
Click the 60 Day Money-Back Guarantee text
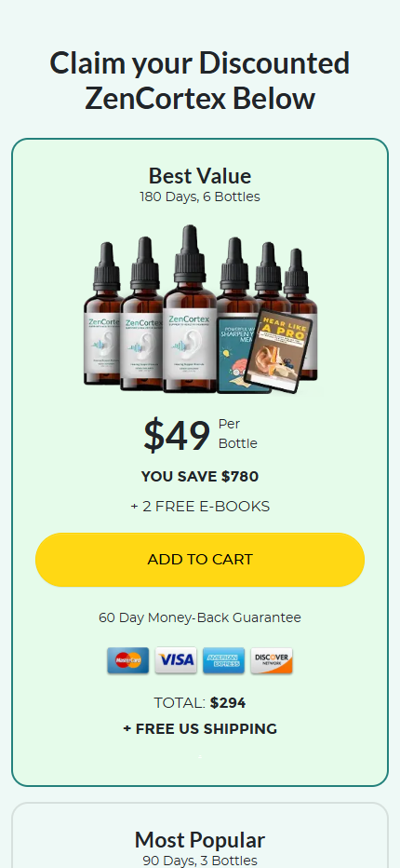200,617
